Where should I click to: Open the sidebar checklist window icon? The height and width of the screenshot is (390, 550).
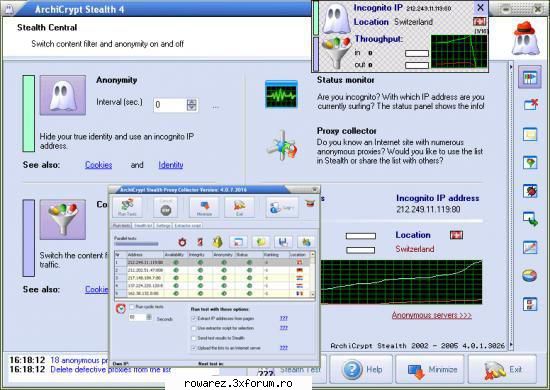[x=530, y=304]
